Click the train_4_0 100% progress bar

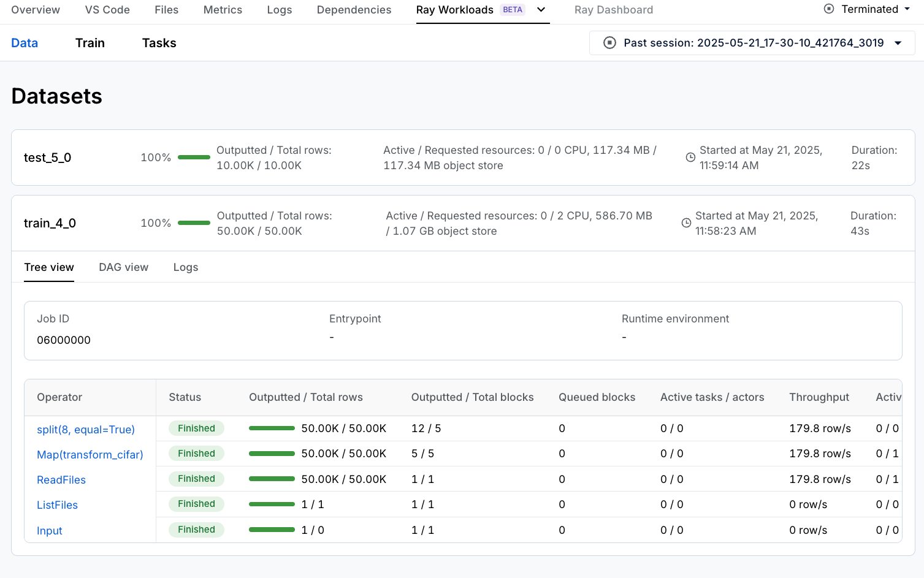[194, 223]
